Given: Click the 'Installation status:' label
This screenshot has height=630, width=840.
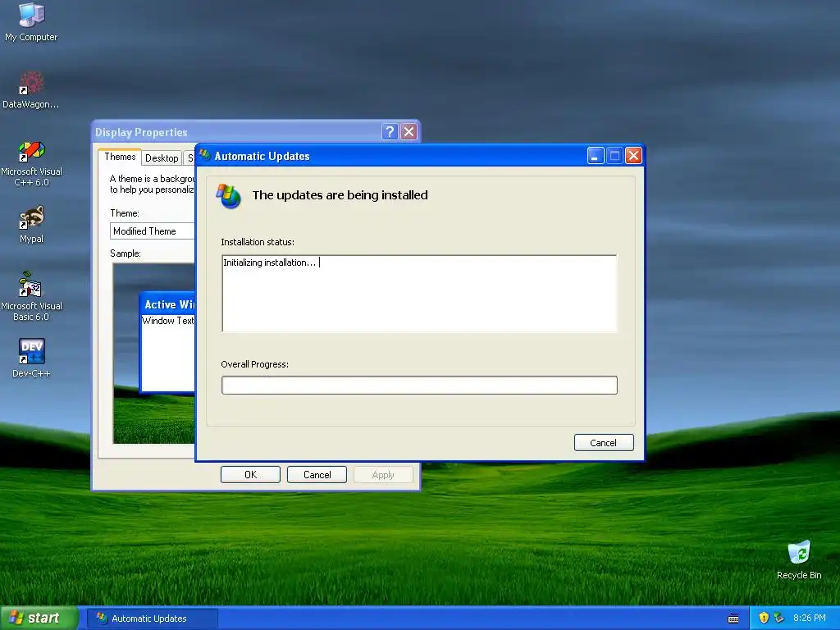Looking at the screenshot, I should click(x=258, y=242).
